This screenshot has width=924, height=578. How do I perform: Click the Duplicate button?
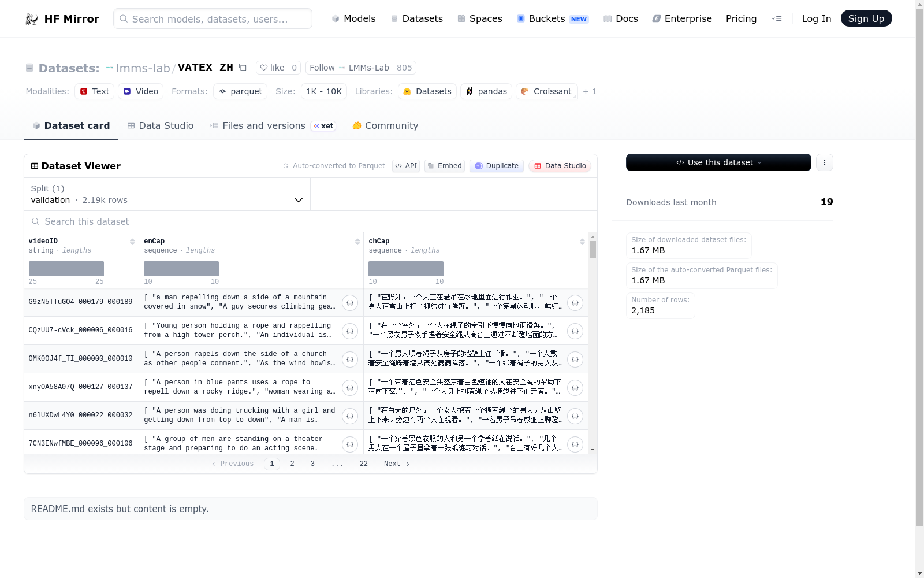497,166
